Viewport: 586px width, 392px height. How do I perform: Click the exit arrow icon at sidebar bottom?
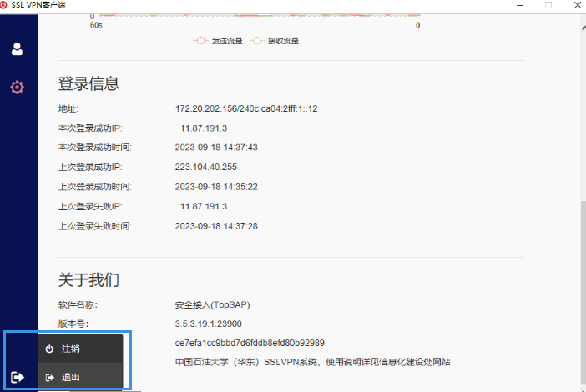pos(18,377)
